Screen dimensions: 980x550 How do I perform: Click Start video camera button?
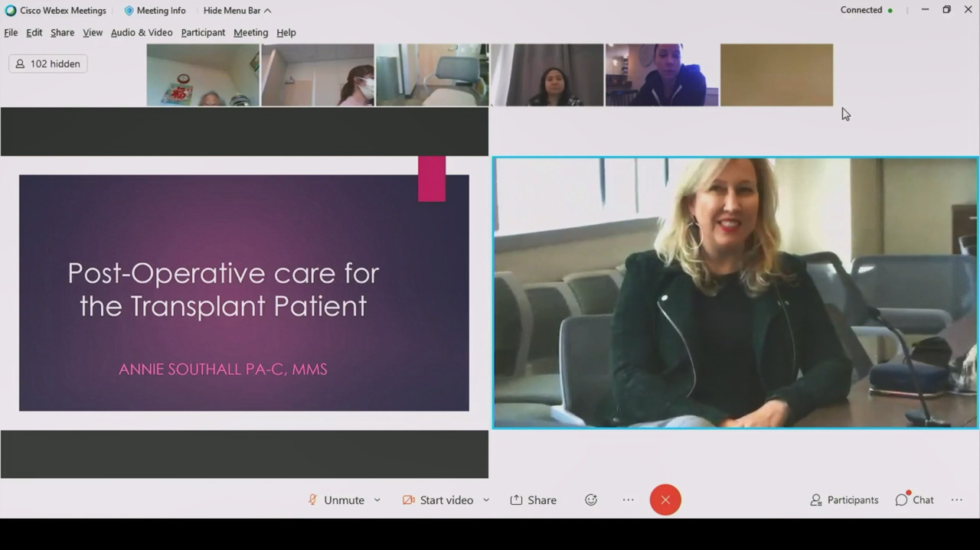pos(438,500)
